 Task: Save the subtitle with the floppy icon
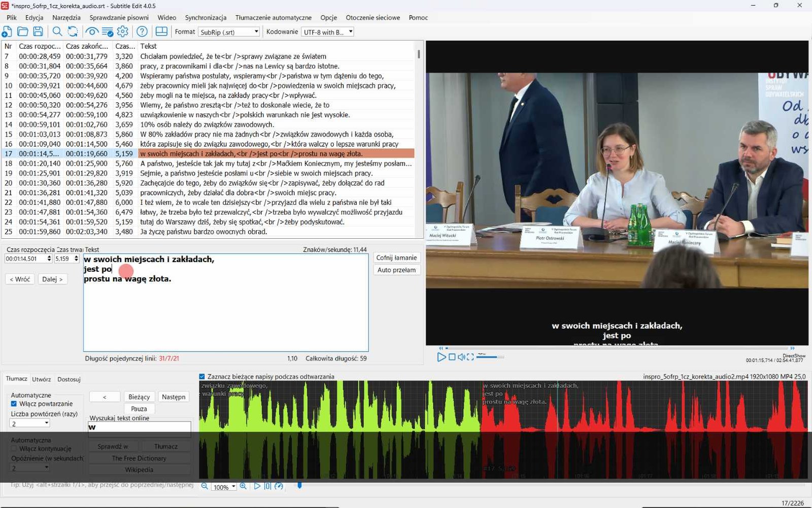pyautogui.click(x=38, y=31)
